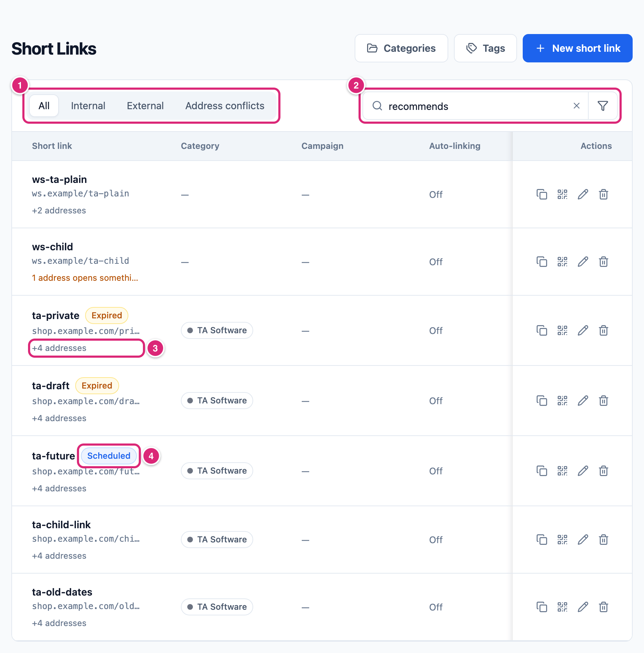Delete the ta-future link
Screen dimensions: 644x653
tap(603, 471)
